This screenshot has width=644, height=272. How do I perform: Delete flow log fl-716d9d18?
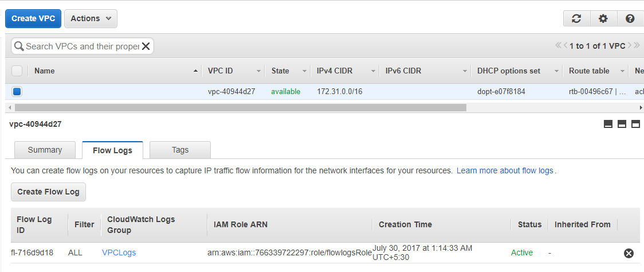[x=629, y=253]
